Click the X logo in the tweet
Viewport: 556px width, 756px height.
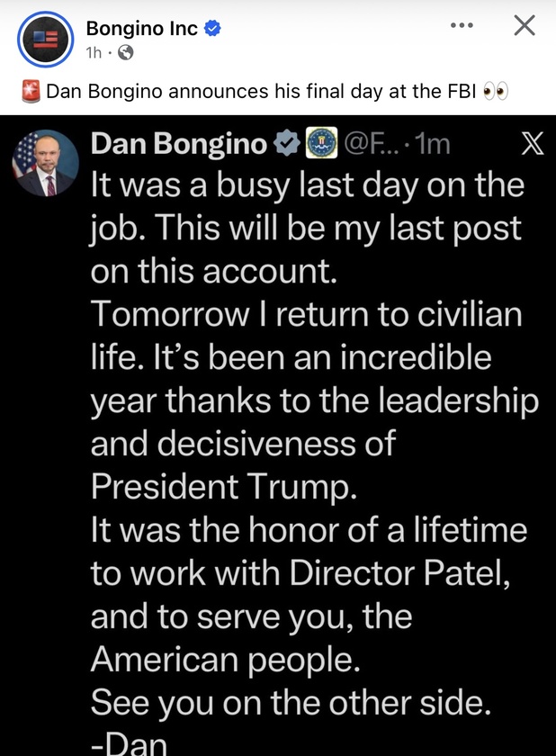[533, 143]
